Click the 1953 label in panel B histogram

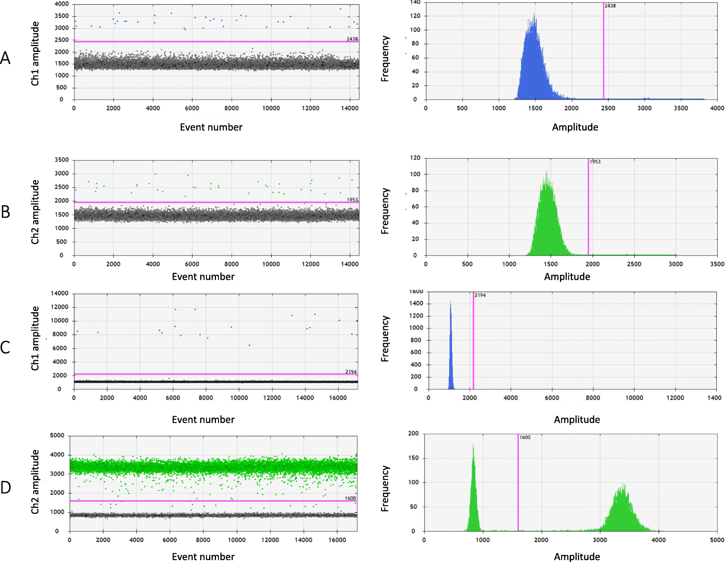pyautogui.click(x=595, y=162)
